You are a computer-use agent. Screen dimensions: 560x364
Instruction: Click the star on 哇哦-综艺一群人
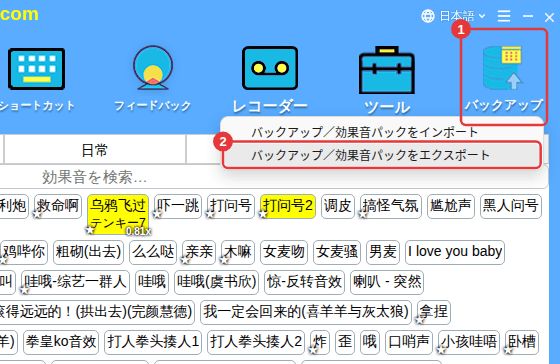click(24, 290)
